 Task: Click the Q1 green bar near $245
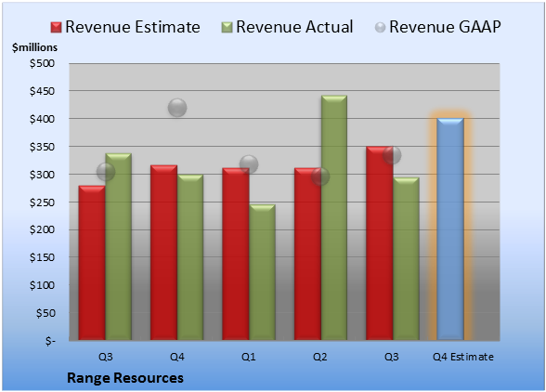[x=262, y=272]
